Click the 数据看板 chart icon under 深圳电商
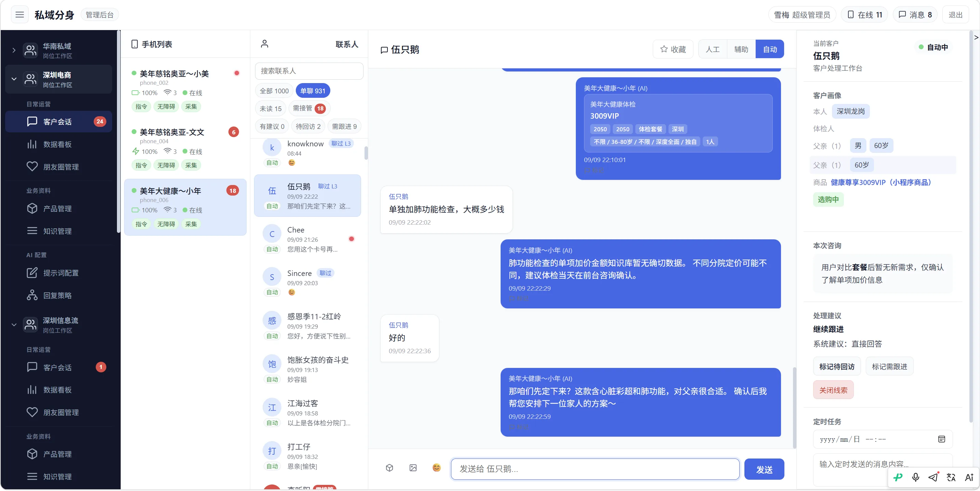The image size is (980, 491). pyautogui.click(x=32, y=144)
